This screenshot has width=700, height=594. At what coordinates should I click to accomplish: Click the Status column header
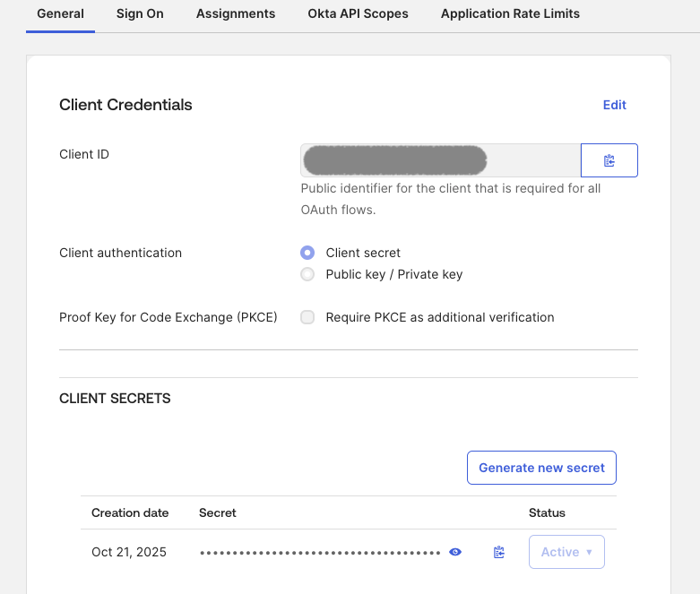(x=547, y=512)
